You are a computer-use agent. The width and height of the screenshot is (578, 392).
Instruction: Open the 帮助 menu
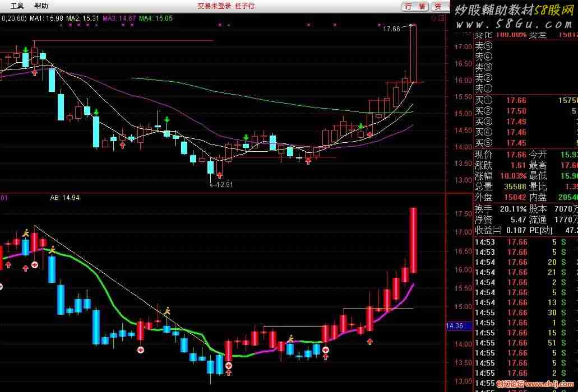click(41, 6)
